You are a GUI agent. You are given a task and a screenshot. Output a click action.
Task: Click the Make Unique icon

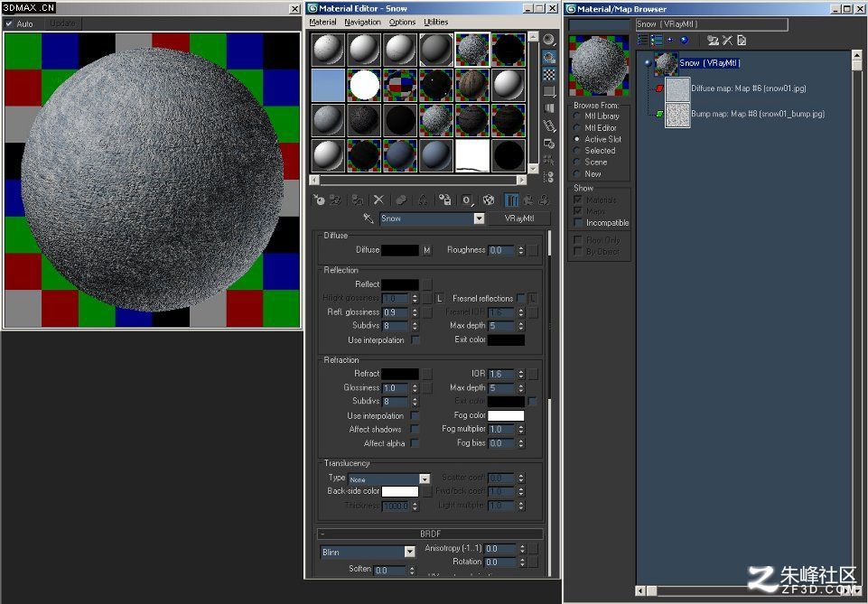click(423, 200)
